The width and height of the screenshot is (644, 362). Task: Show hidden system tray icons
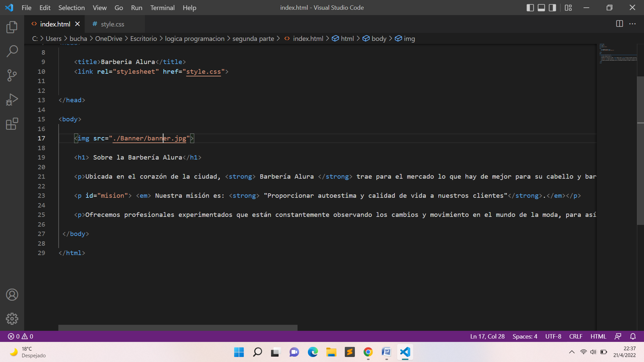[572, 352]
